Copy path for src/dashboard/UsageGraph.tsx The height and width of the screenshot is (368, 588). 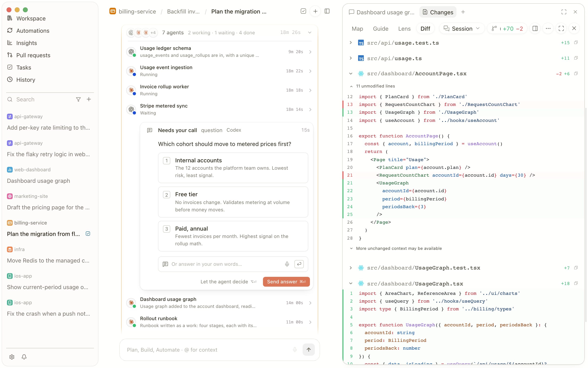[x=576, y=283]
